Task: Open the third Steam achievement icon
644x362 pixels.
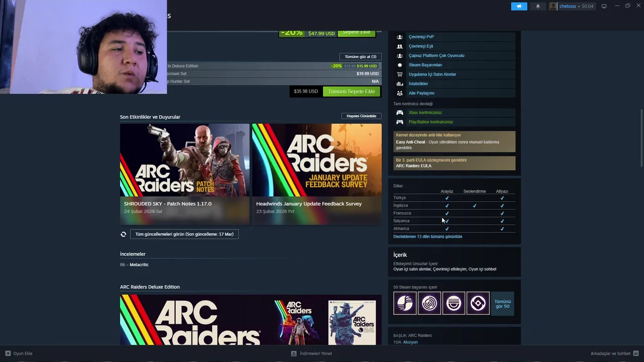Action: point(454,303)
